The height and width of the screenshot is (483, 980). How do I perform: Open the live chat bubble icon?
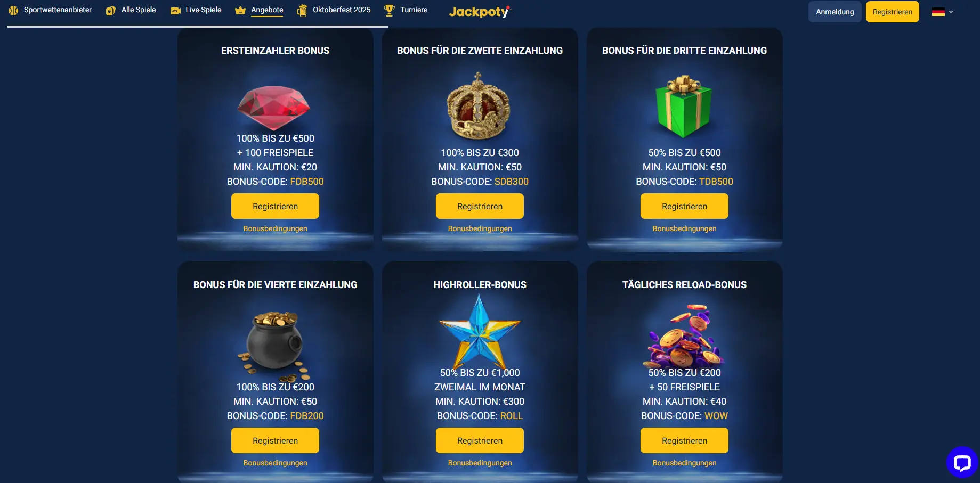point(962,462)
